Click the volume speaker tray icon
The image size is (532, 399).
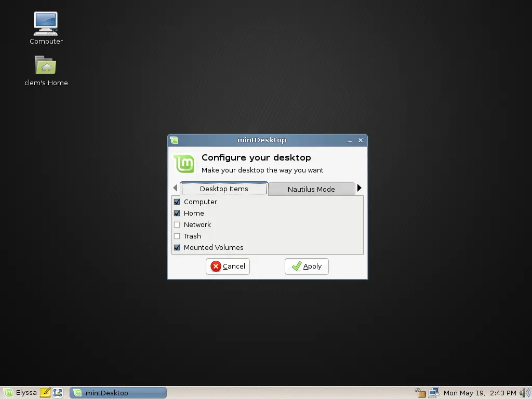click(x=525, y=393)
